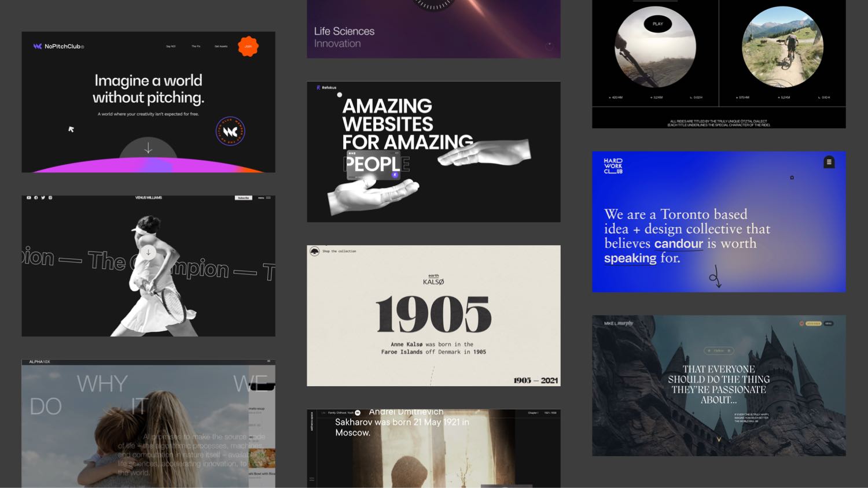The image size is (868, 488).
Task: Click the 'ALL RIDES ARE TITLED' caption text
Action: pyautogui.click(x=719, y=123)
